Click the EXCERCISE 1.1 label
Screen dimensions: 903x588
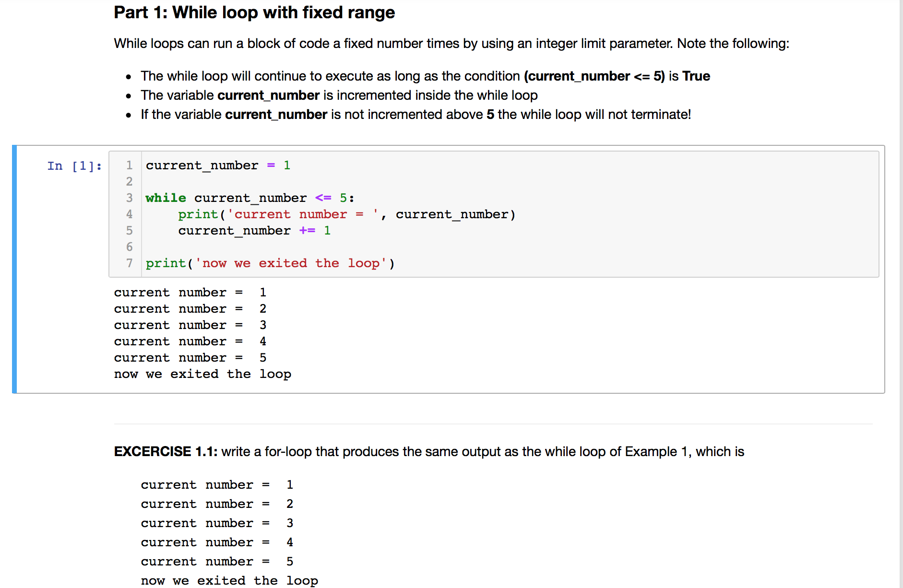click(165, 451)
